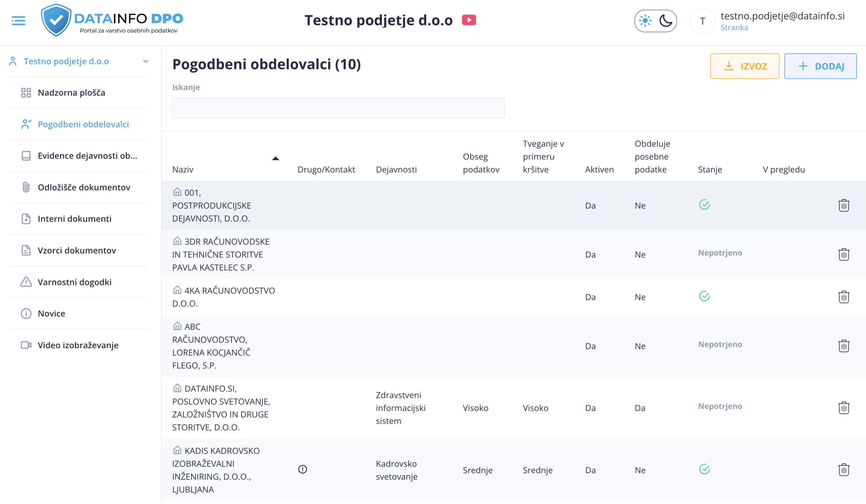Delete the KADIS KADROVSKO row

click(x=844, y=470)
